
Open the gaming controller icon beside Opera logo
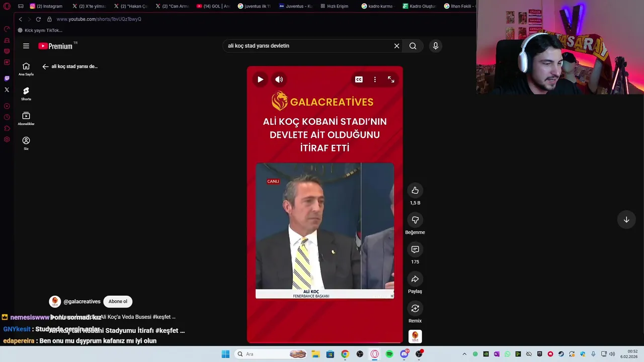tap(21, 6)
